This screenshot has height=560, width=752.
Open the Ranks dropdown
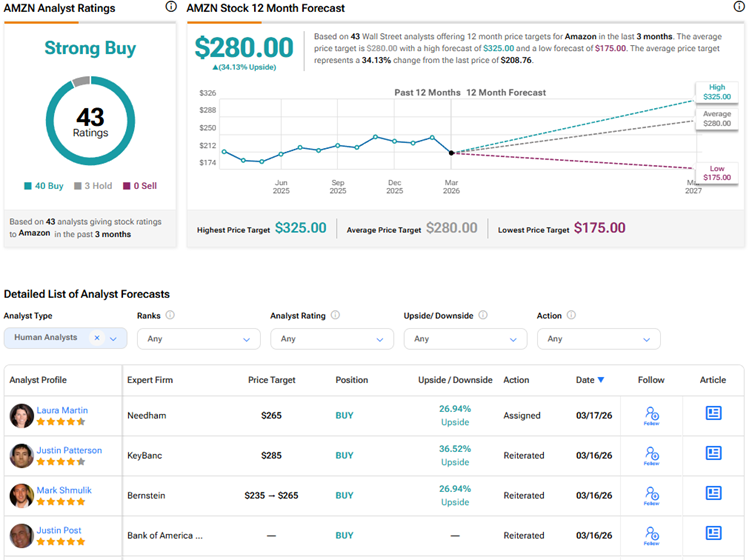[x=196, y=339]
